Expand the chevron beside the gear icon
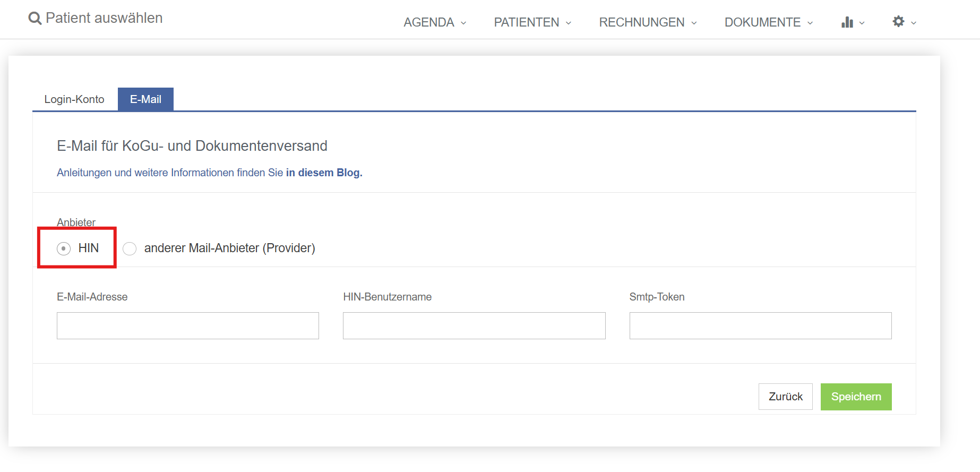980x472 pixels. coord(914,23)
